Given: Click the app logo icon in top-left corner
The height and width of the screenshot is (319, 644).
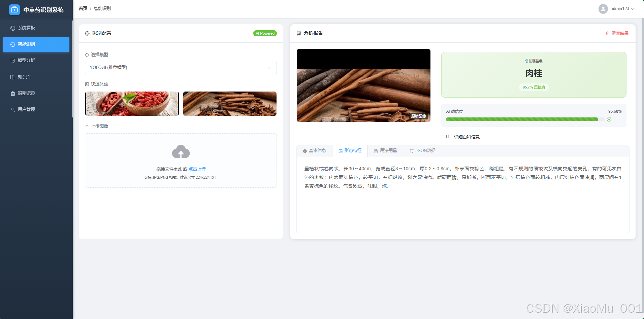Looking at the screenshot, I should point(14,10).
